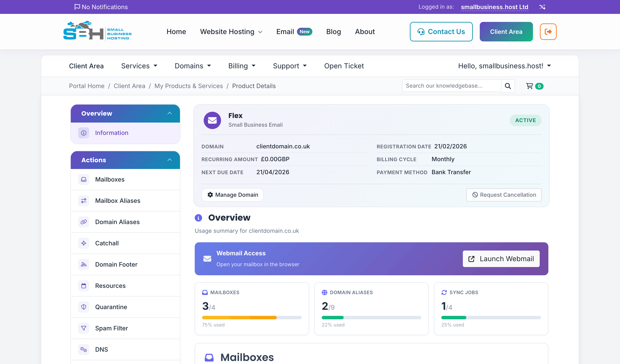Click the Flex product envelope icon
The width and height of the screenshot is (620, 364).
(x=212, y=120)
